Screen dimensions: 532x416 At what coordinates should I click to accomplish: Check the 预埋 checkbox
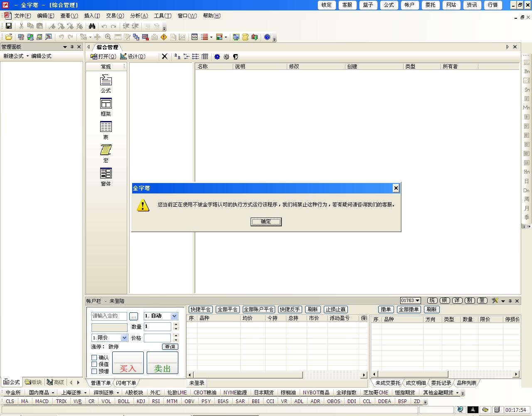94,371
